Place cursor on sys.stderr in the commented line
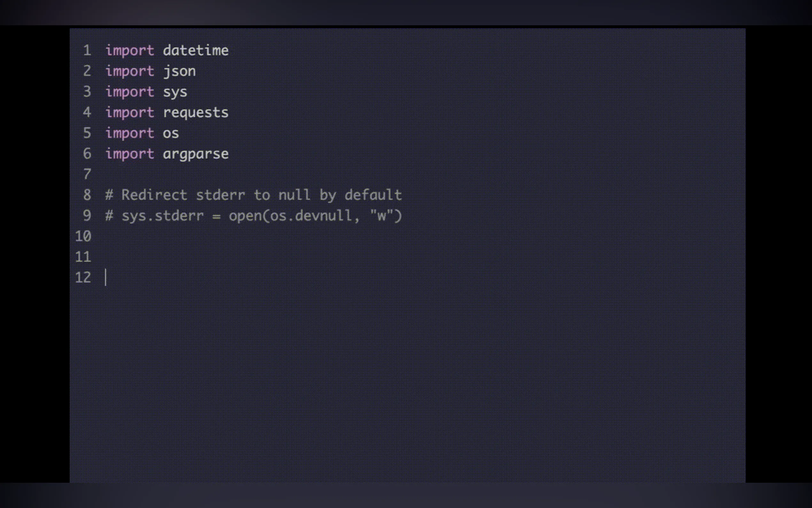This screenshot has width=812, height=508. click(162, 216)
